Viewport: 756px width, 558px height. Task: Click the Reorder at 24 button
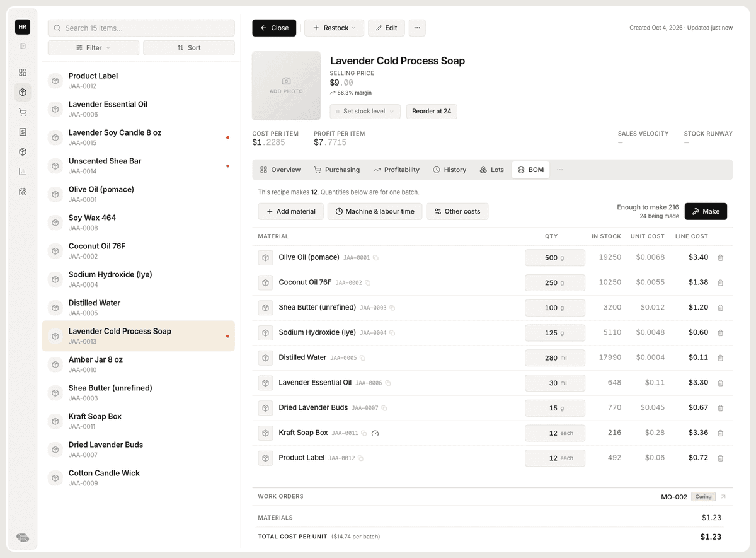pos(432,112)
